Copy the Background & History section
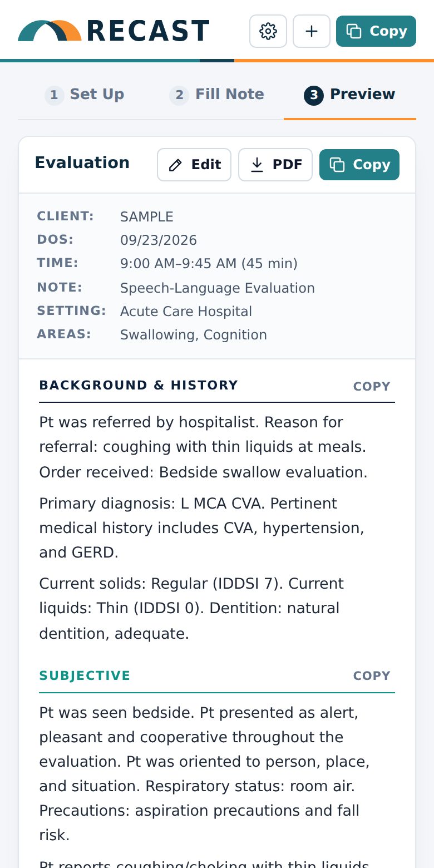The image size is (434, 868). 372,386
